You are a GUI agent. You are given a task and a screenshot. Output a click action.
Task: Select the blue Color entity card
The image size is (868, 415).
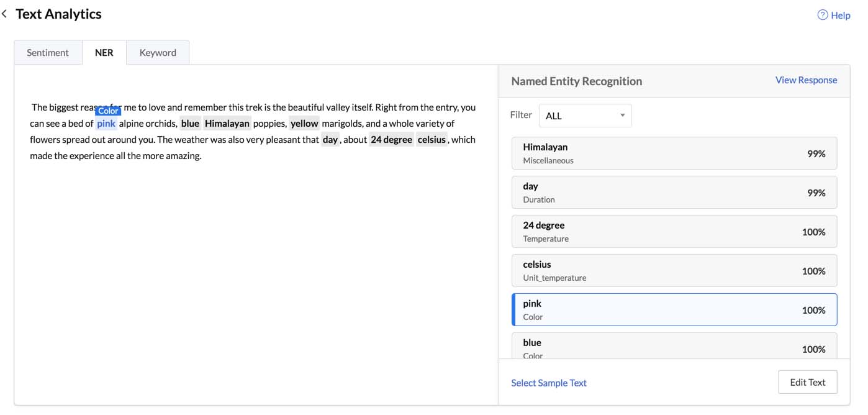(674, 347)
